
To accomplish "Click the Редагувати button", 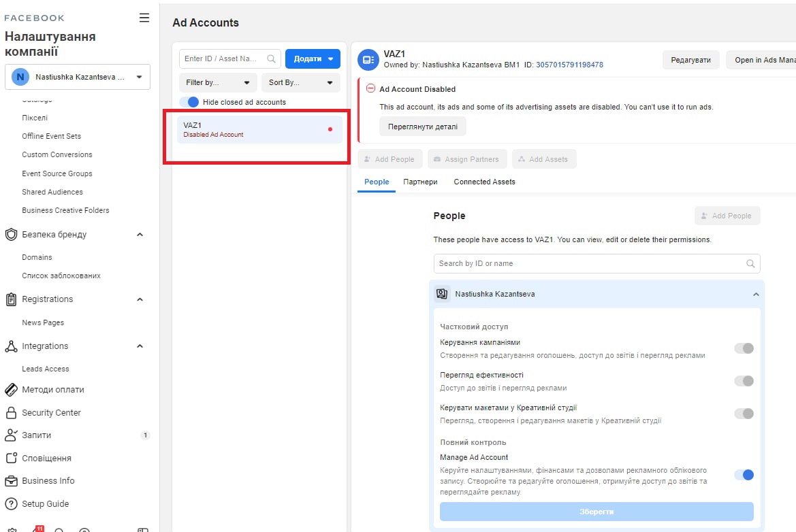I will [x=690, y=60].
